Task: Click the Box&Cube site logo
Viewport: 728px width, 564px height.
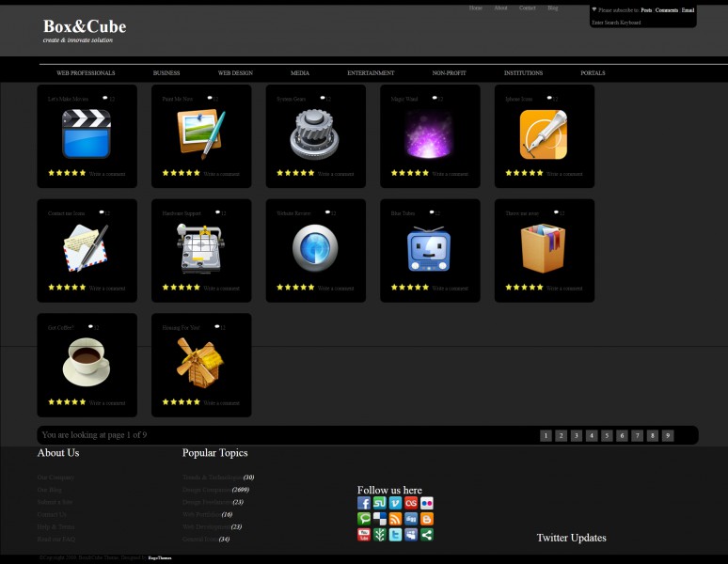Action: pos(85,26)
